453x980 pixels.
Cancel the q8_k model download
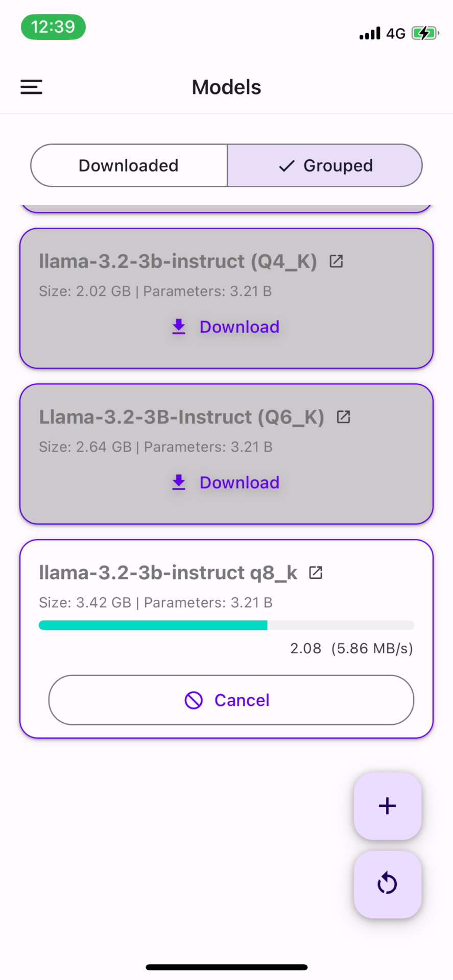(231, 700)
